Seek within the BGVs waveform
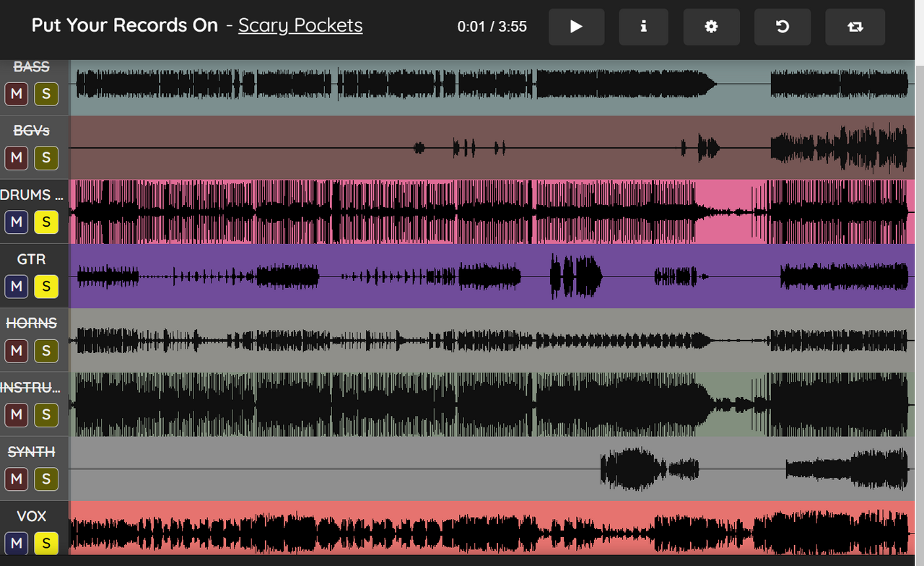Screen dimensions: 924x566 pyautogui.click(x=492, y=148)
